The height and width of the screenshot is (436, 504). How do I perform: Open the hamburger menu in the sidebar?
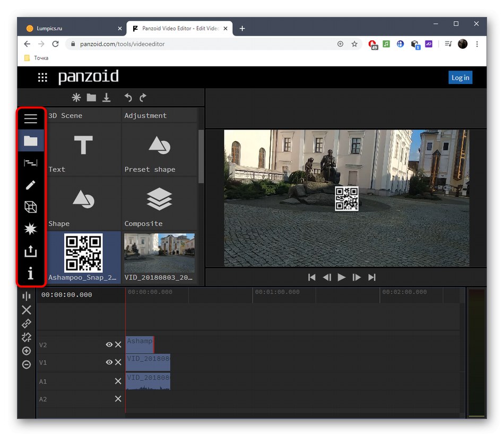tap(31, 119)
